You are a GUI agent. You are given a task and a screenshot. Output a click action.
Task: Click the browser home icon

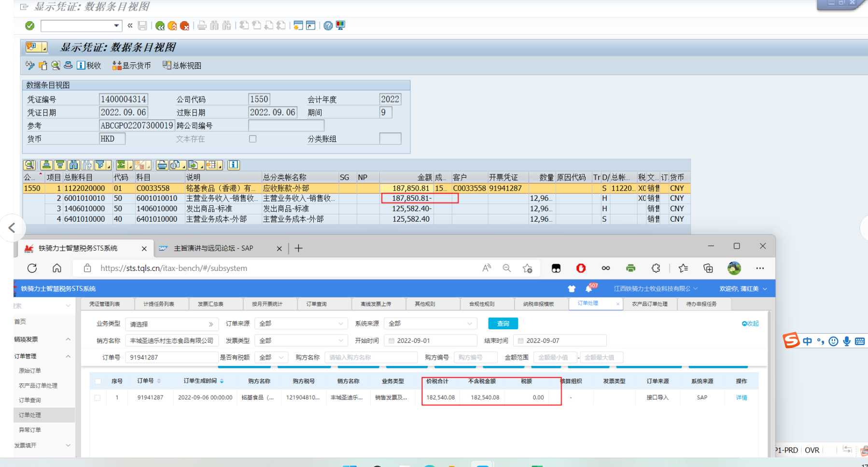pos(57,268)
